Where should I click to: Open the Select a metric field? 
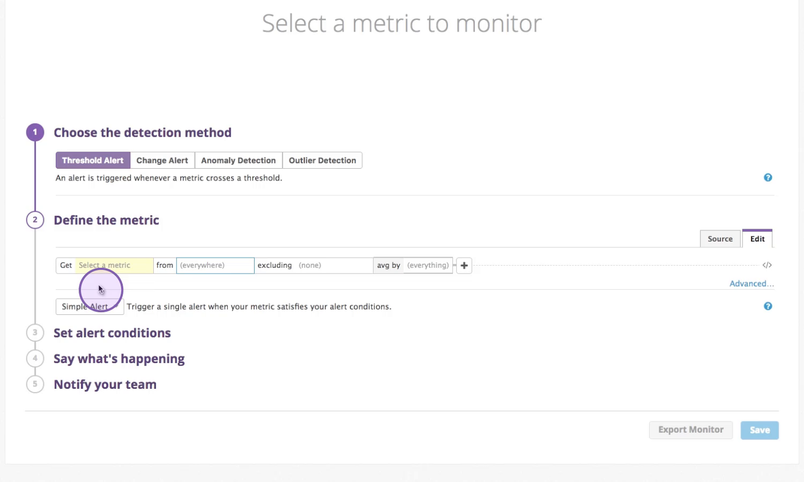(114, 265)
